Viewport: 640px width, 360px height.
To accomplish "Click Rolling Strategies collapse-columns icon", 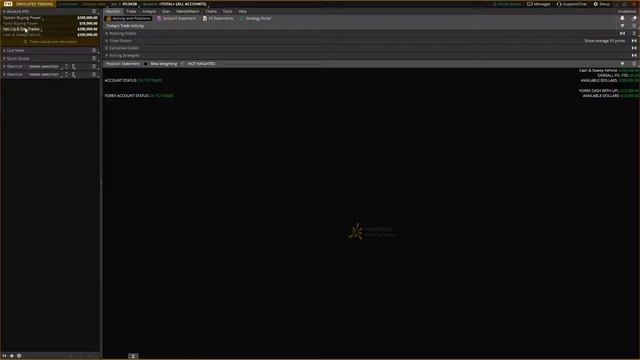I will [634, 56].
